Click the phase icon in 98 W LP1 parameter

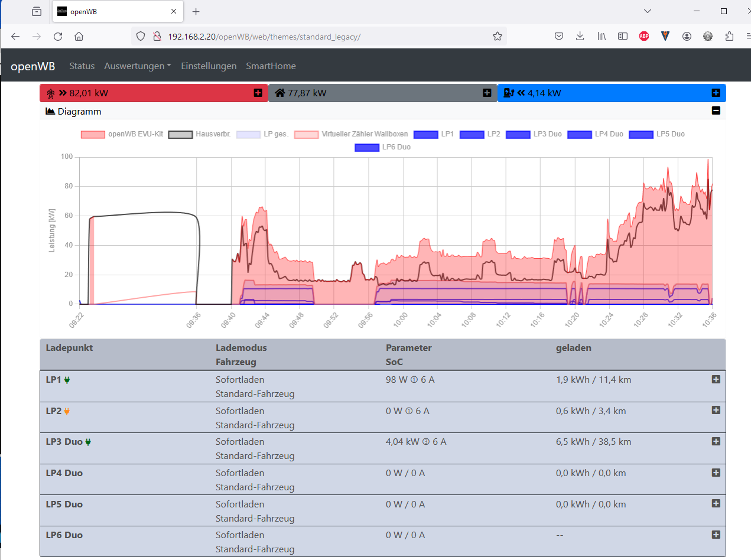(x=415, y=380)
